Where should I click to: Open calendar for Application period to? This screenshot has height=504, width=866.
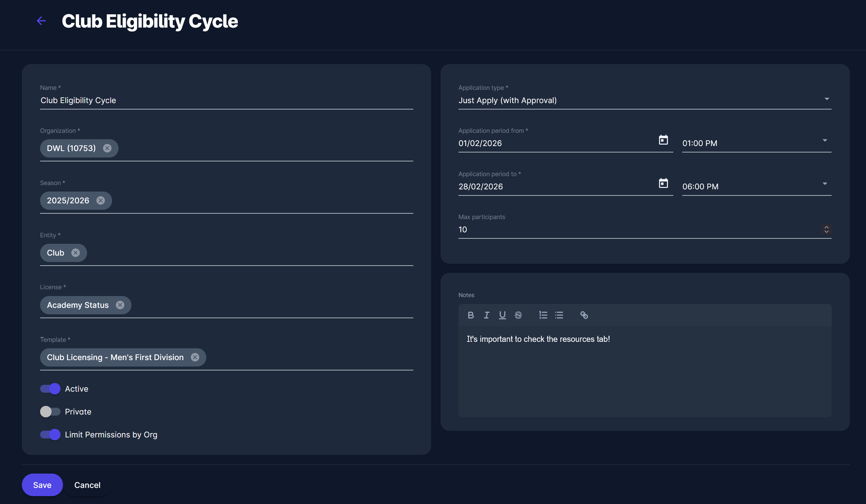[663, 183]
